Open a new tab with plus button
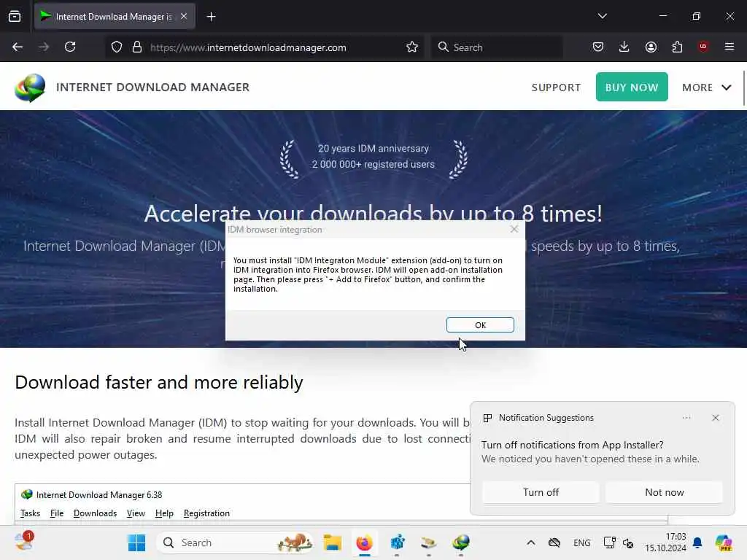Viewport: 747px width, 560px height. (x=211, y=17)
